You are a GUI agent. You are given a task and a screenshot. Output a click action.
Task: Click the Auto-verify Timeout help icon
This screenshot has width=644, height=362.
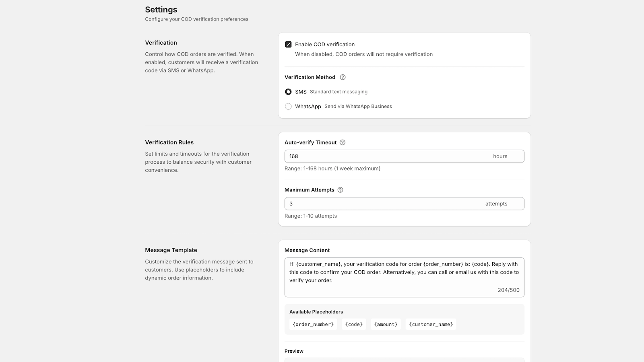pyautogui.click(x=343, y=142)
